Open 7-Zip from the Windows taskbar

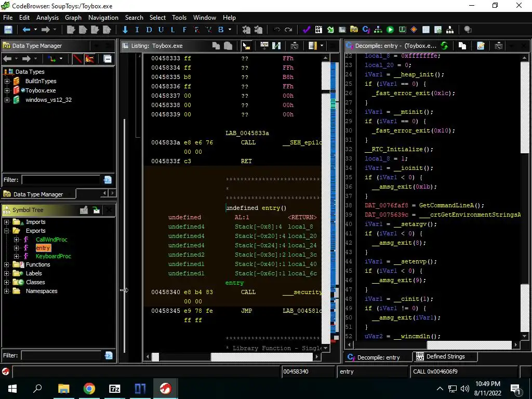point(115,389)
